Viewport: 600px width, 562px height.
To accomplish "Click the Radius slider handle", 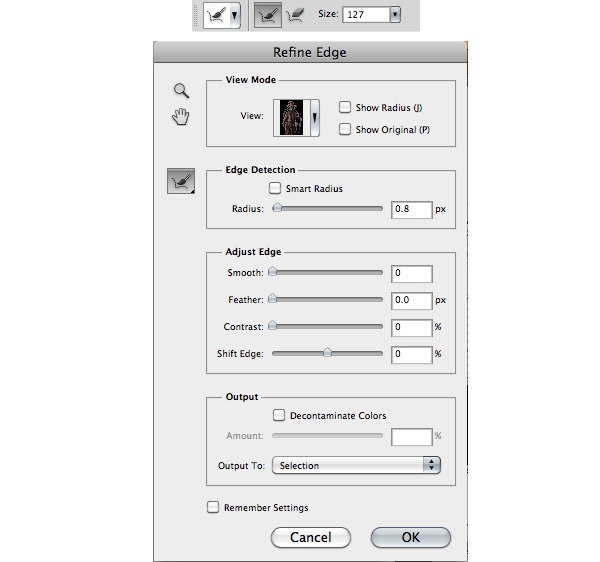I will (277, 208).
